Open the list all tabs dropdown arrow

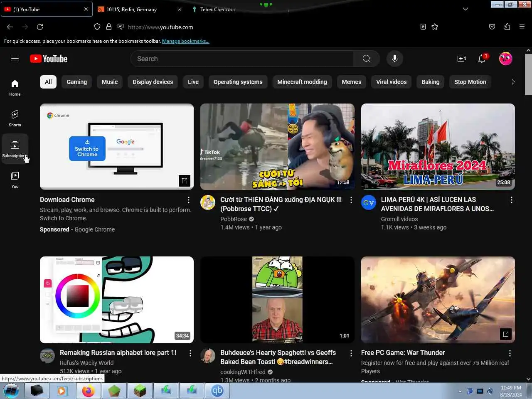click(x=465, y=9)
